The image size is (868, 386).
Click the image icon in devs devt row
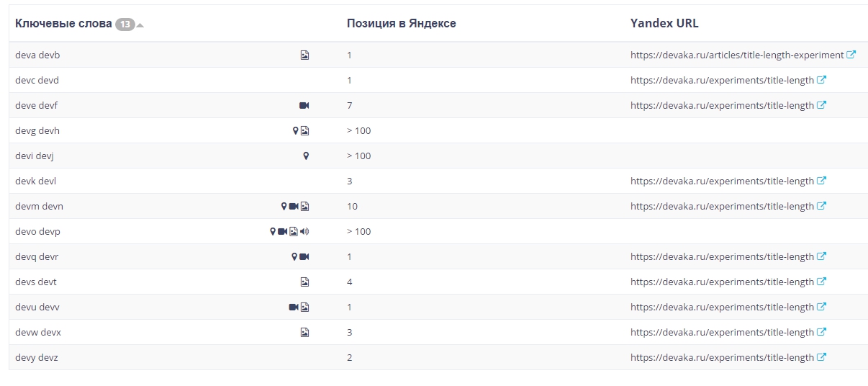(x=304, y=282)
